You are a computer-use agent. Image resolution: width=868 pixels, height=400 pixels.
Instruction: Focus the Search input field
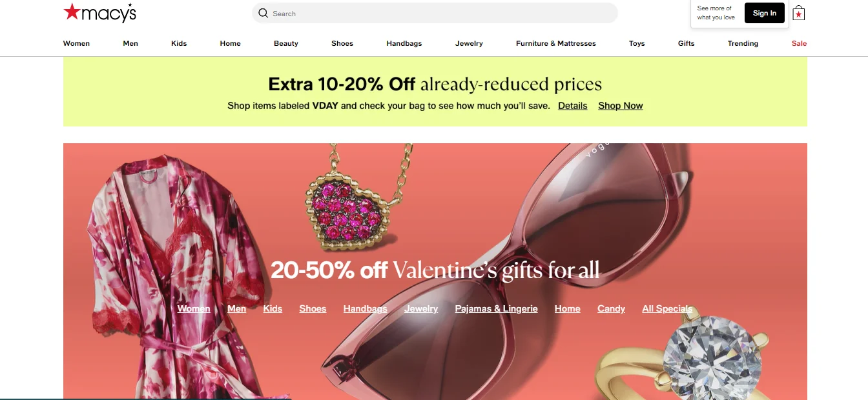pos(435,13)
